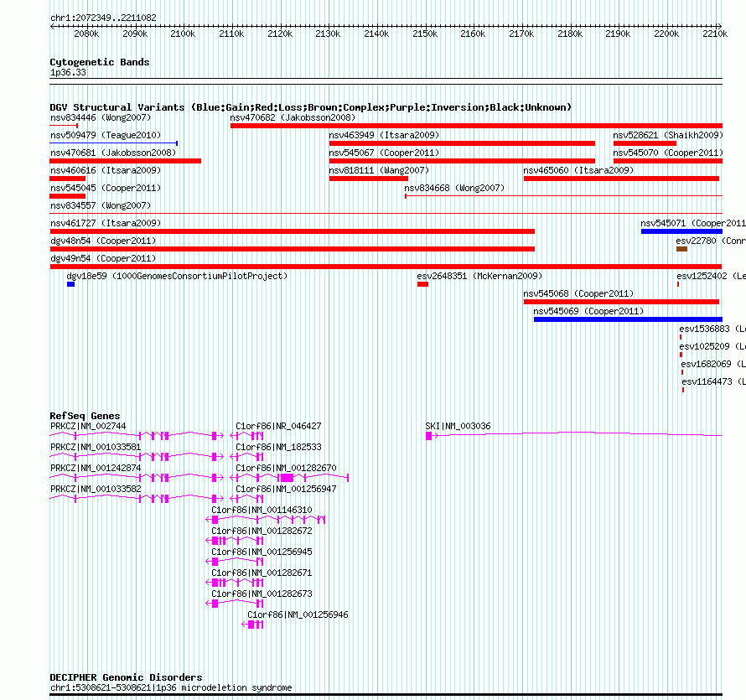Click the 1p36.33 band label
This screenshot has width=746, height=700.
pyautogui.click(x=68, y=72)
